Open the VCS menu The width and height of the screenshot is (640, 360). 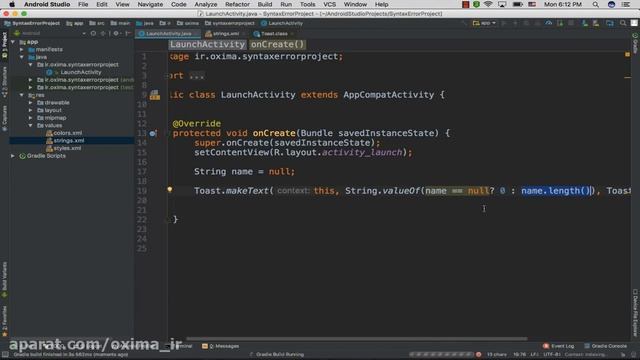pos(329,4)
